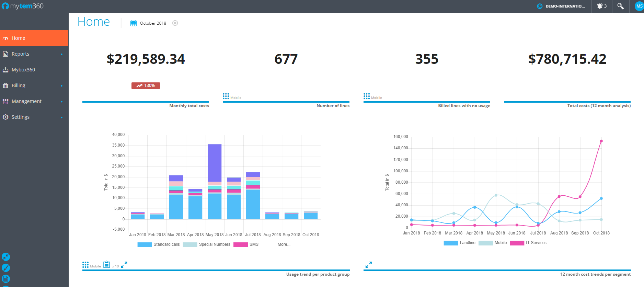Open the October 2018 date picker
Screen dimensions: 644x287
coord(148,23)
